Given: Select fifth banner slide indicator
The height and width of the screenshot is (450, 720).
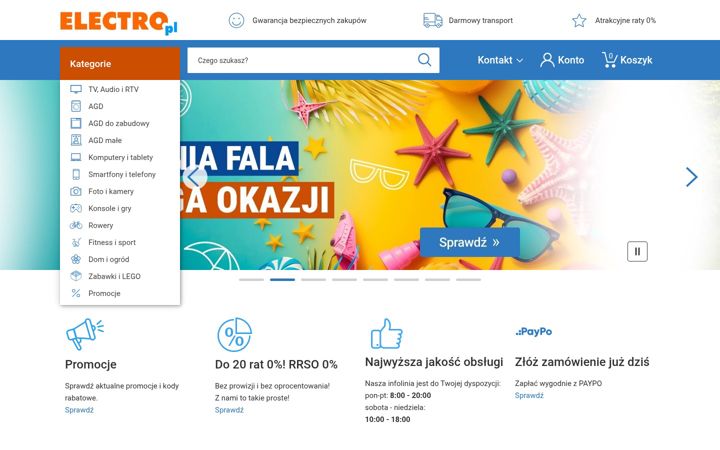Looking at the screenshot, I should point(376,279).
